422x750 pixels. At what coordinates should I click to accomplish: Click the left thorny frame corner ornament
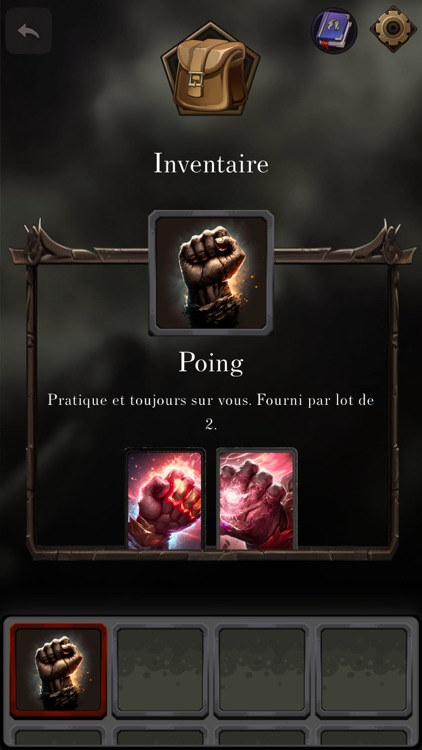pyautogui.click(x=34, y=242)
